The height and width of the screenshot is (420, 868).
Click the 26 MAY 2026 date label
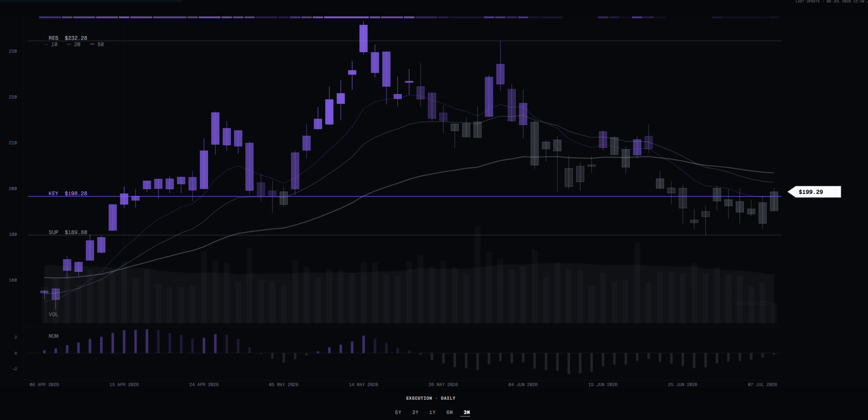pyautogui.click(x=443, y=385)
